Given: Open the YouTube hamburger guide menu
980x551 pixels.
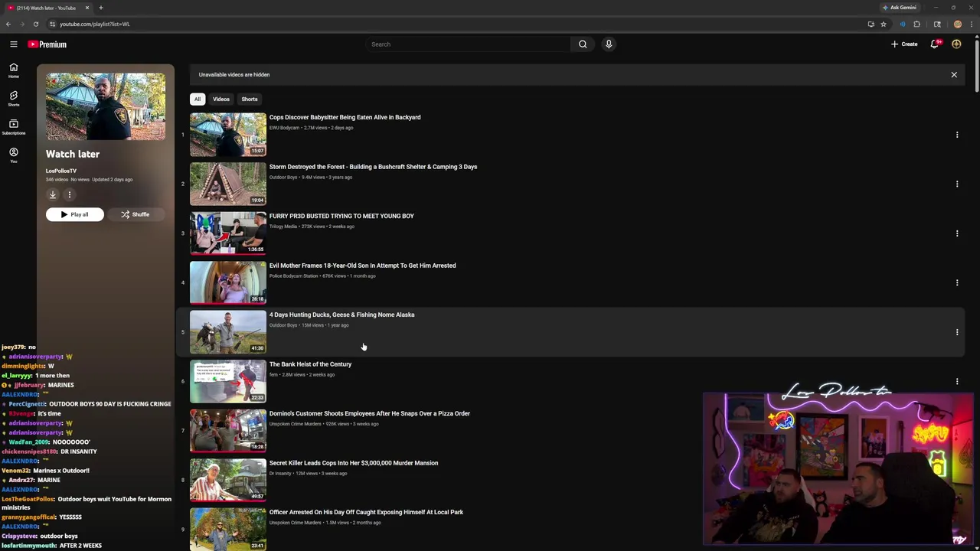Looking at the screenshot, I should (13, 44).
